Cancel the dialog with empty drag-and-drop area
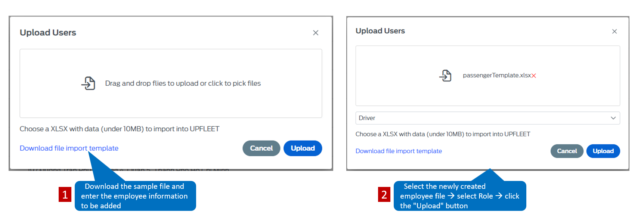The image size is (644, 221). [261, 148]
